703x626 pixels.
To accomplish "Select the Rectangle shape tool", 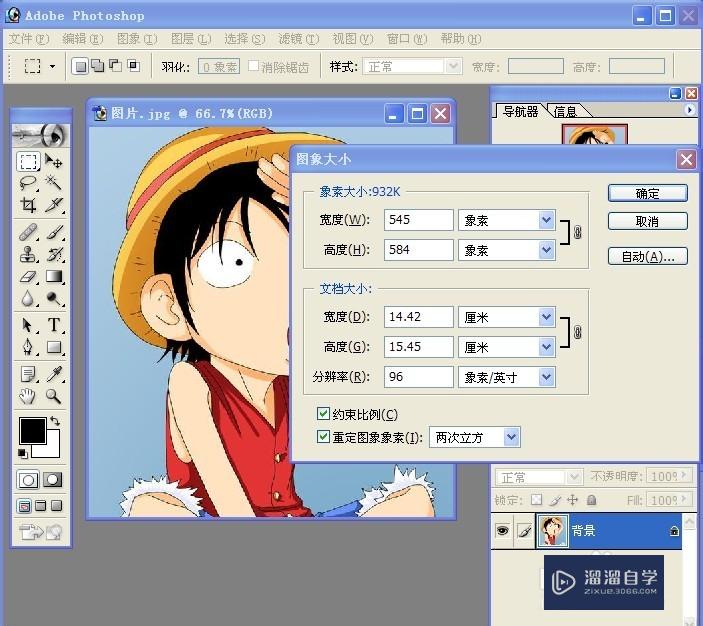I will (x=53, y=347).
